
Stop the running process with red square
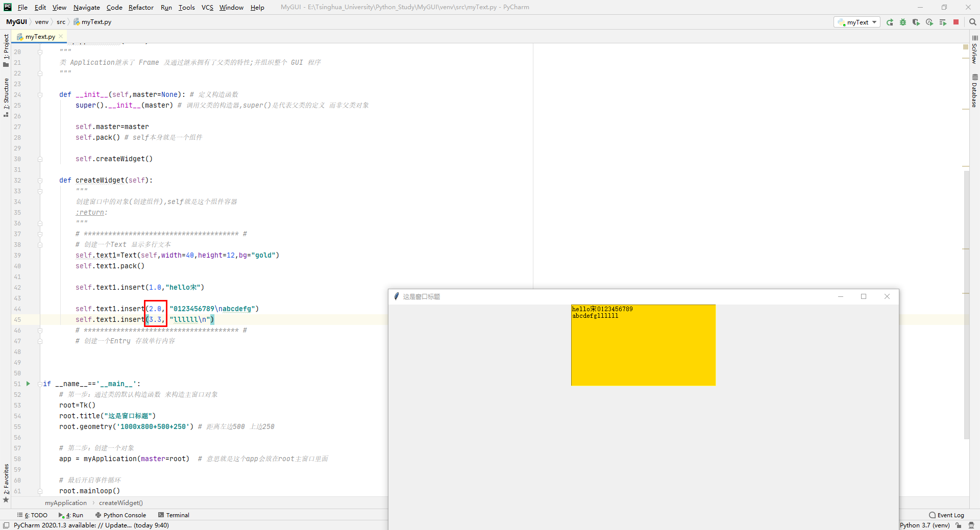955,22
